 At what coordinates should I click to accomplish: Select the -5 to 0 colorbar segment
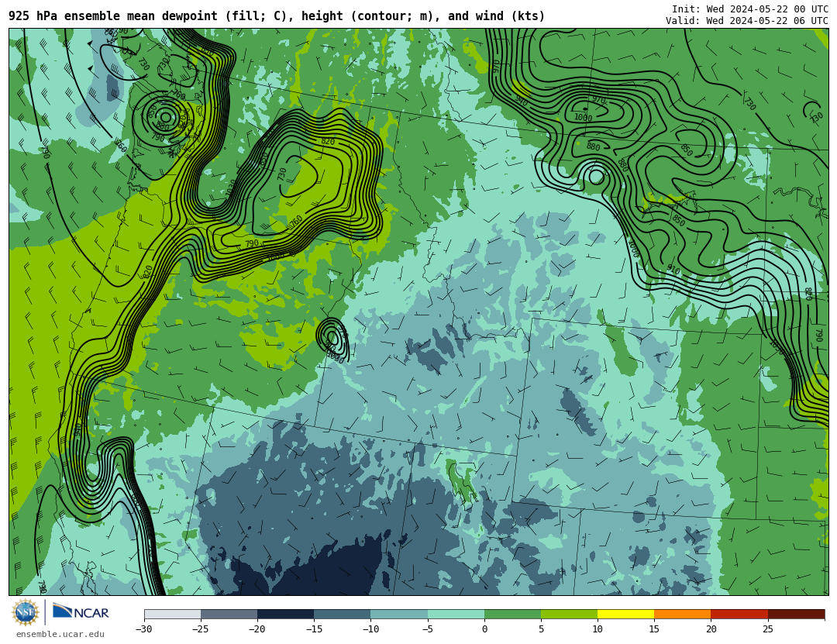[x=456, y=614]
